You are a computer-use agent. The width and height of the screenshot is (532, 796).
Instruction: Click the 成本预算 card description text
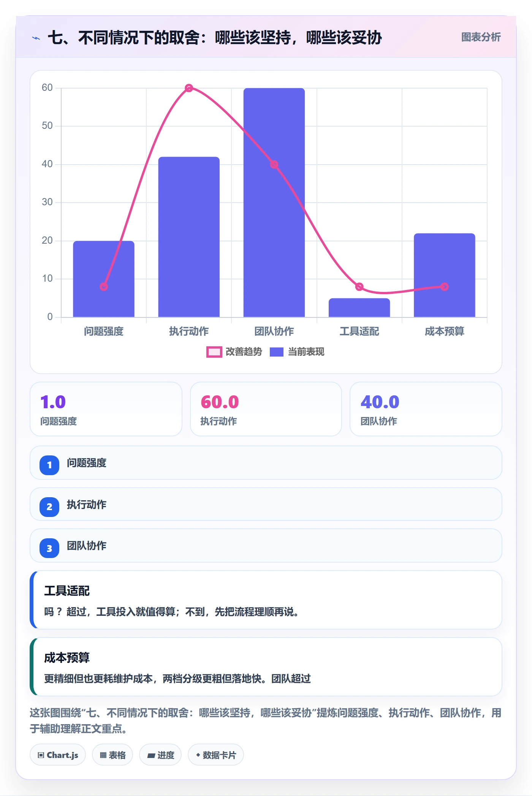(177, 679)
